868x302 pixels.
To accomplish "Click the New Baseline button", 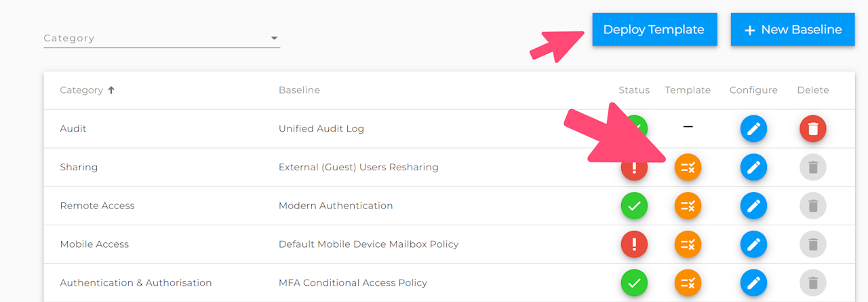I will click(792, 30).
